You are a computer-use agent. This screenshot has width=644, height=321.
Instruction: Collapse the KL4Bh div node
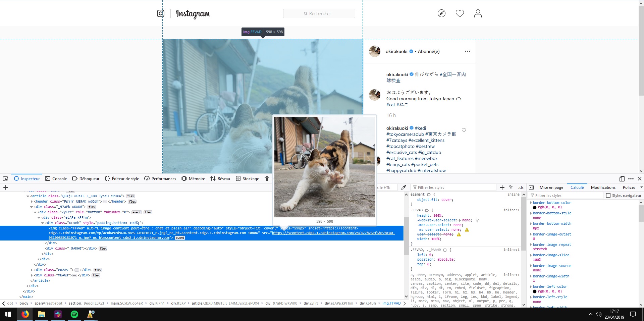click(43, 223)
